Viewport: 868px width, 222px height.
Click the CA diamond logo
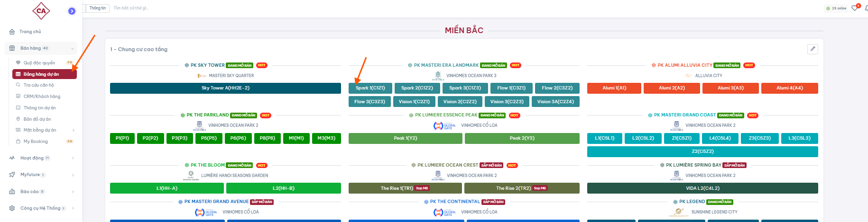(x=41, y=10)
